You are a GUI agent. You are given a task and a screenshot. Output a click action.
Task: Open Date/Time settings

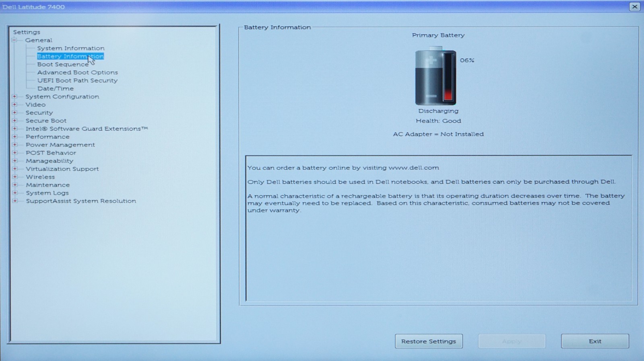point(56,88)
